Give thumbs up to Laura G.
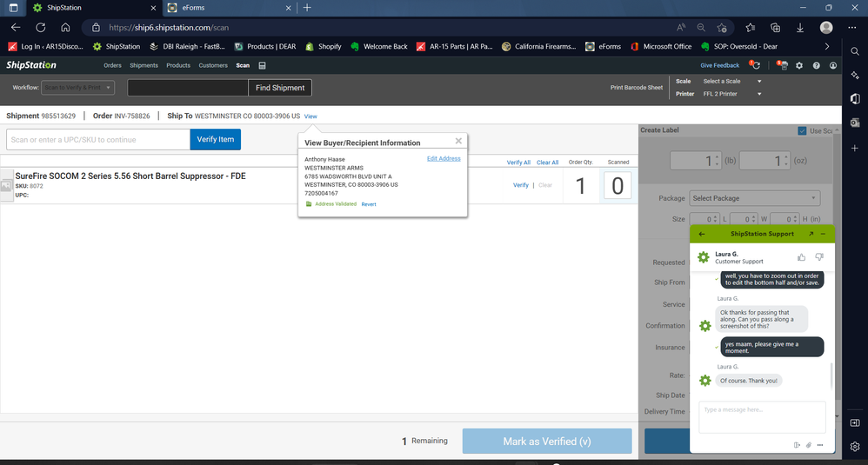The width and height of the screenshot is (868, 465). [x=801, y=257]
